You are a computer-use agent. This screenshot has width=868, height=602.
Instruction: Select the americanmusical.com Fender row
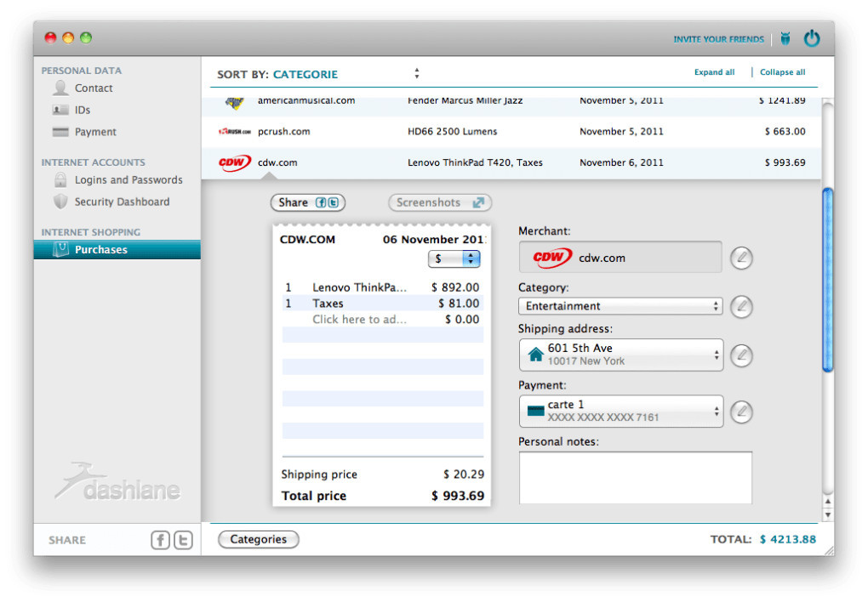(511, 105)
